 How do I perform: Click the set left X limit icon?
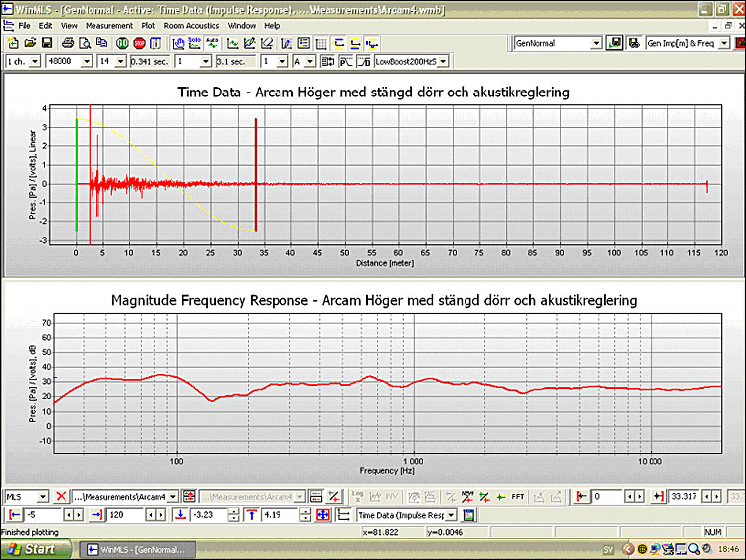(15, 515)
